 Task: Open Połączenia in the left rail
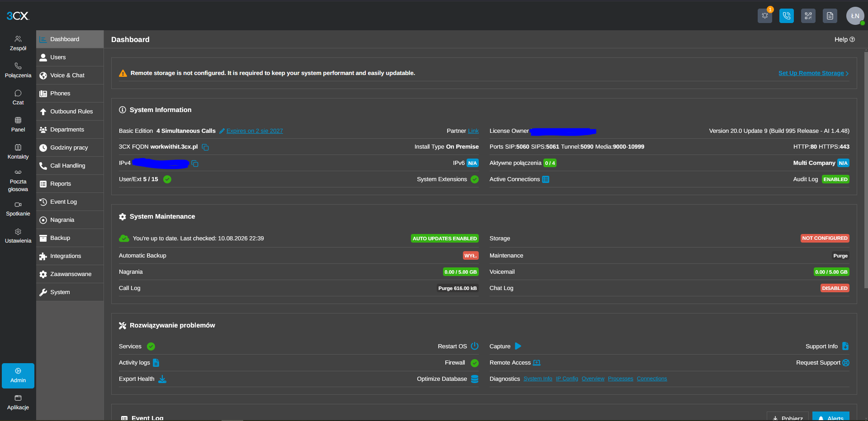(18, 70)
